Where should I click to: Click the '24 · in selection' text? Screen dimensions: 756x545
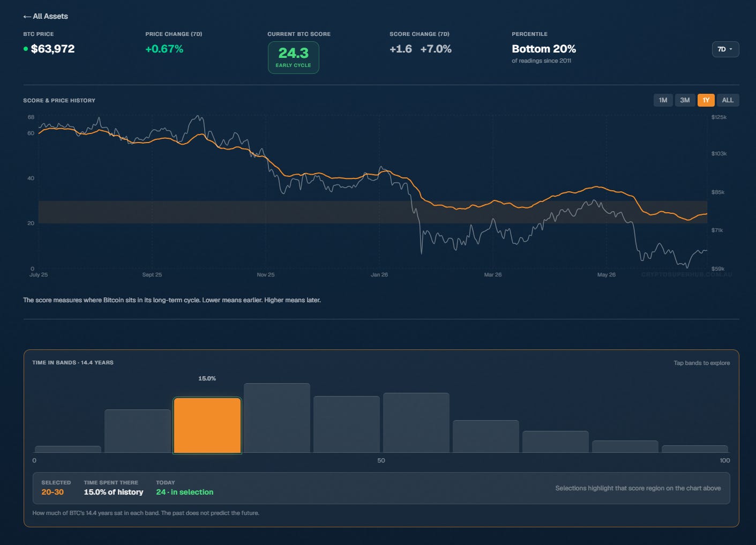pyautogui.click(x=185, y=492)
